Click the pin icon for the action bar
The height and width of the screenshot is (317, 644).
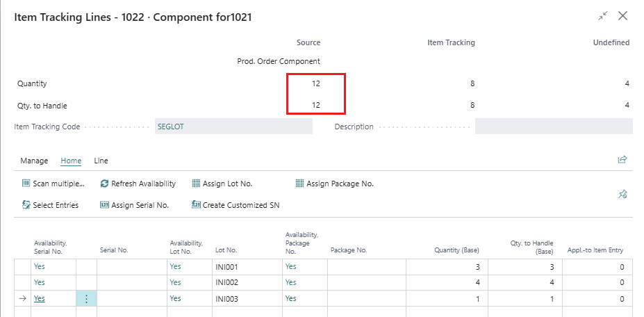tap(622, 195)
